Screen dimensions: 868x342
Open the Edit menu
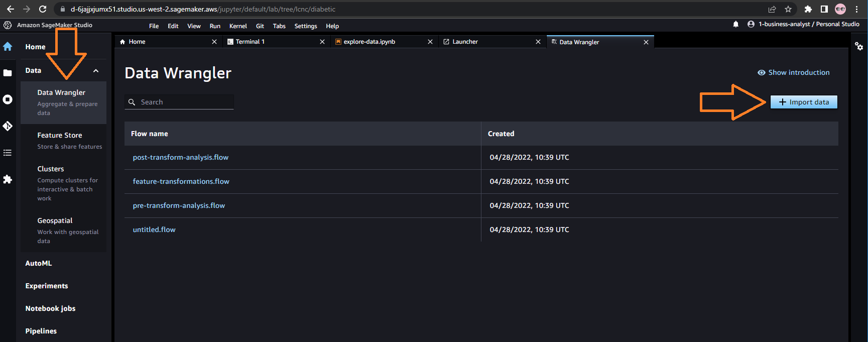173,26
